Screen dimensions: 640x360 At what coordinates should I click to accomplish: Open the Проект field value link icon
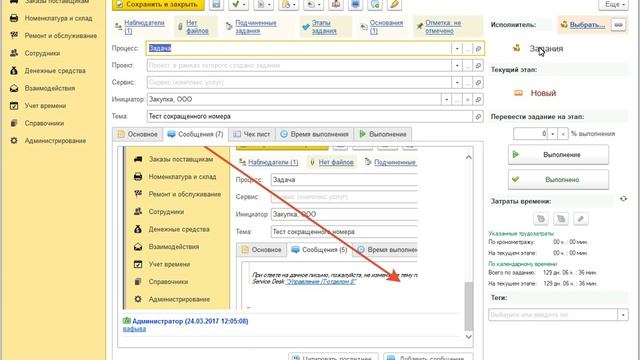coord(478,66)
